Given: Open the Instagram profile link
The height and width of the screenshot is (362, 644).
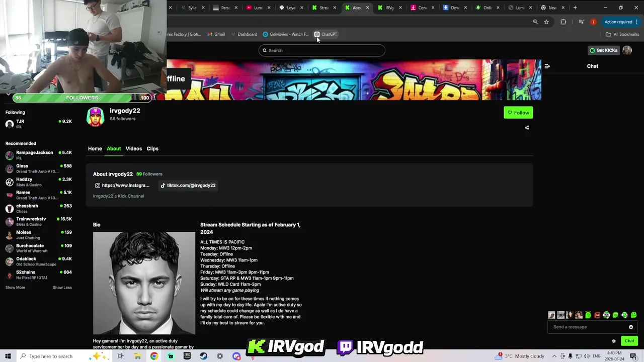Looking at the screenshot, I should 122,186.
